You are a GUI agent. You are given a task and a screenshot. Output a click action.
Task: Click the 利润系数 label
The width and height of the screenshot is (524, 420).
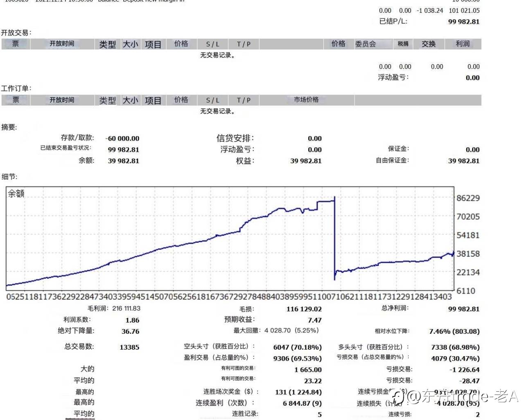pyautogui.click(x=77, y=319)
